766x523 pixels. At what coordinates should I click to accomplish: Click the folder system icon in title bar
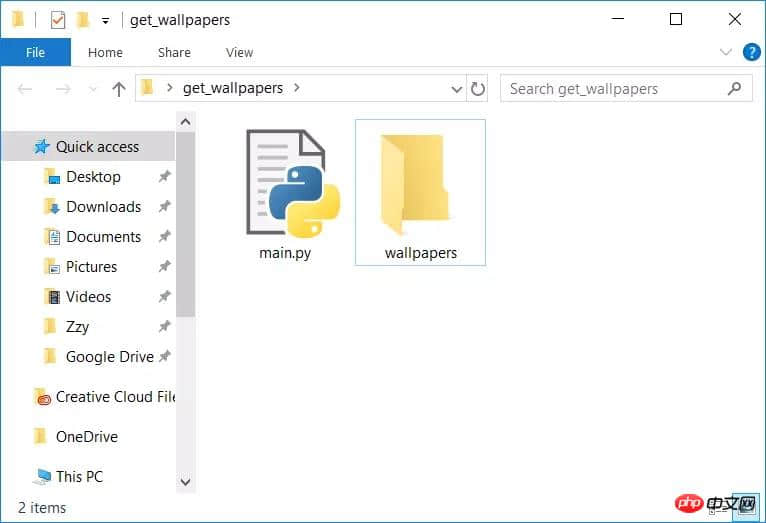(x=18, y=20)
